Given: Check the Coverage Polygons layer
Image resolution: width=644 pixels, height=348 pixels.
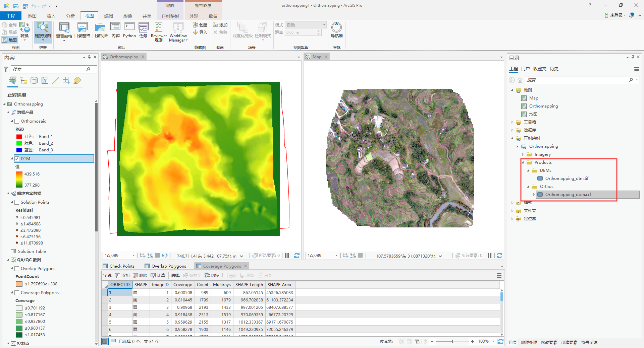Looking at the screenshot, I should 17,292.
